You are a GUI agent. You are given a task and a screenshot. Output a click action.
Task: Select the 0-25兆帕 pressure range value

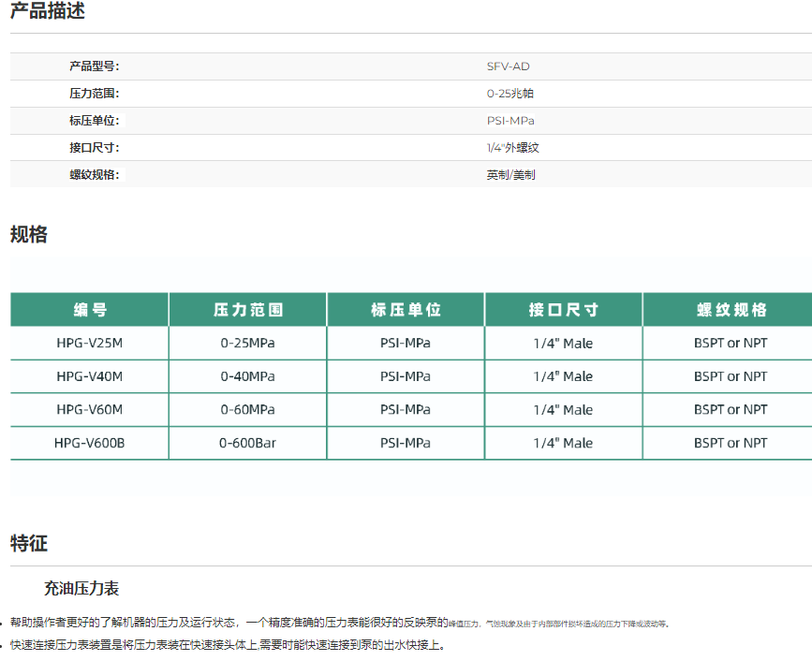(x=510, y=94)
